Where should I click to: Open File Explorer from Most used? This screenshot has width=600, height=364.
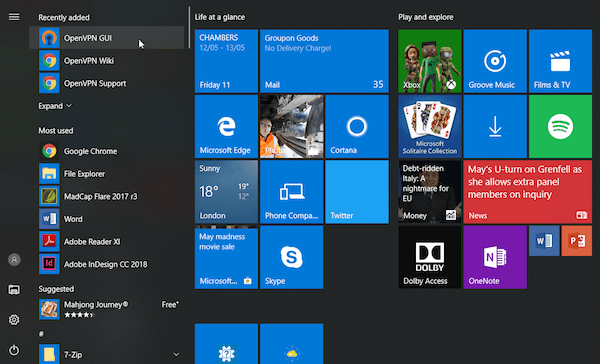[x=106, y=174]
